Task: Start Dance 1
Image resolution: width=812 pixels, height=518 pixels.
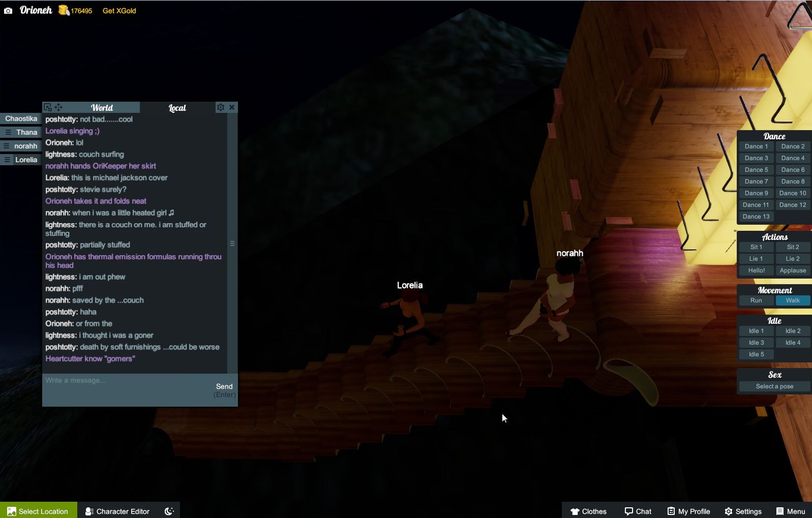Action: click(756, 146)
